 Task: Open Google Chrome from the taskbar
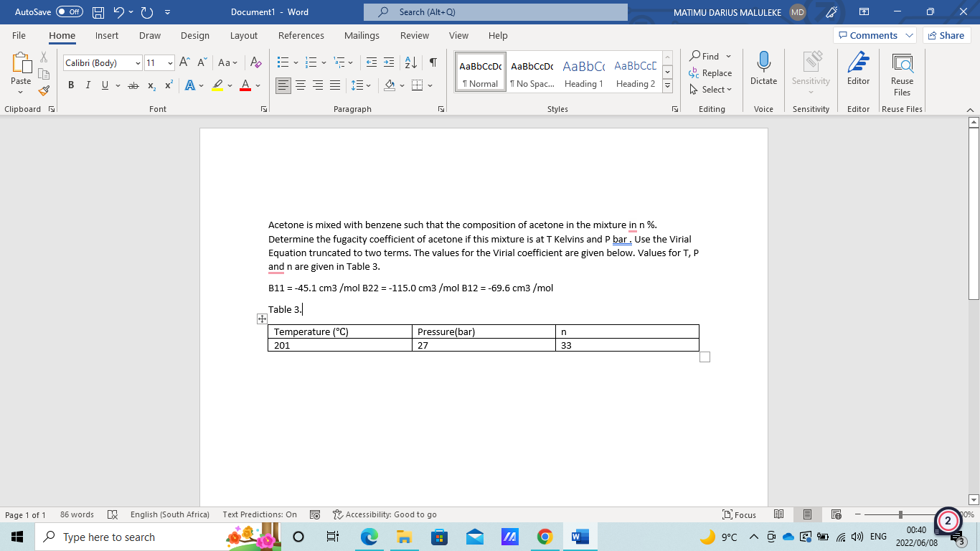click(545, 537)
